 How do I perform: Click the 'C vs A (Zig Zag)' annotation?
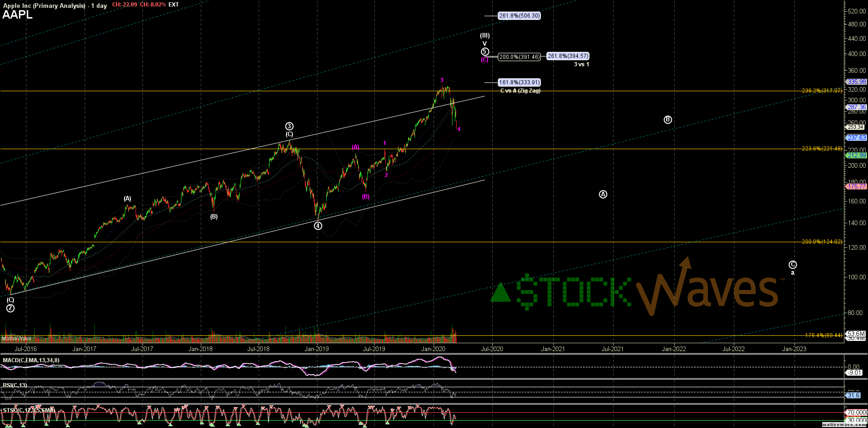pos(520,91)
